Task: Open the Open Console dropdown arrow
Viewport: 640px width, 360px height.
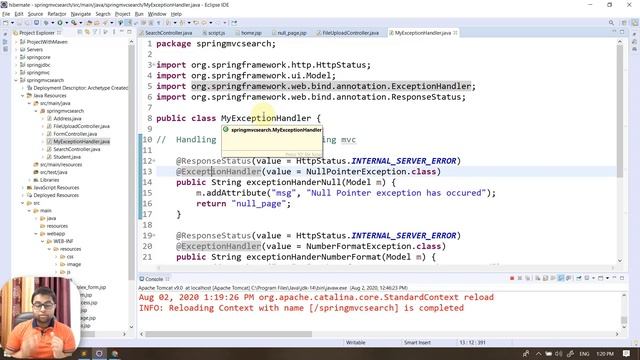Action: [x=607, y=278]
